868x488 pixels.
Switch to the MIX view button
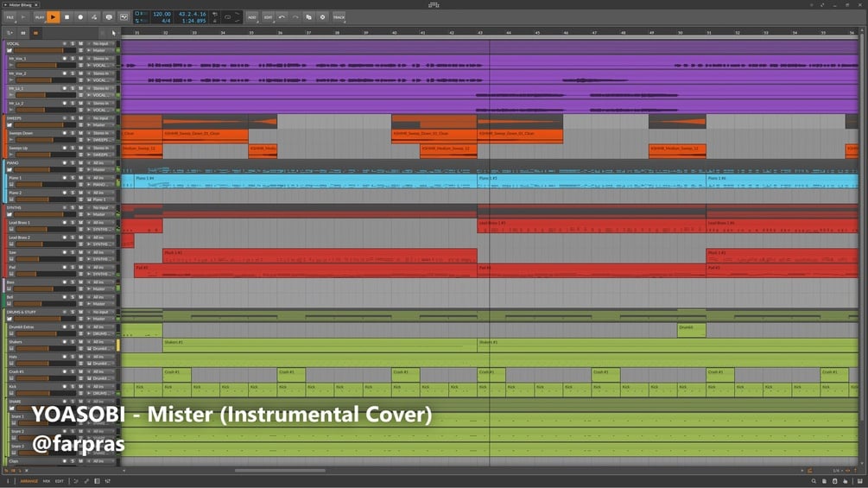tap(47, 481)
